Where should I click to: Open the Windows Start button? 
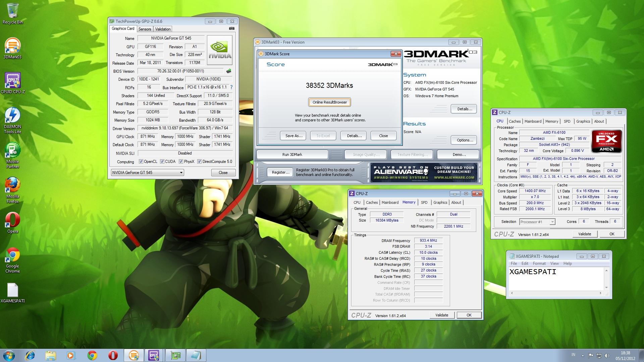click(9, 355)
